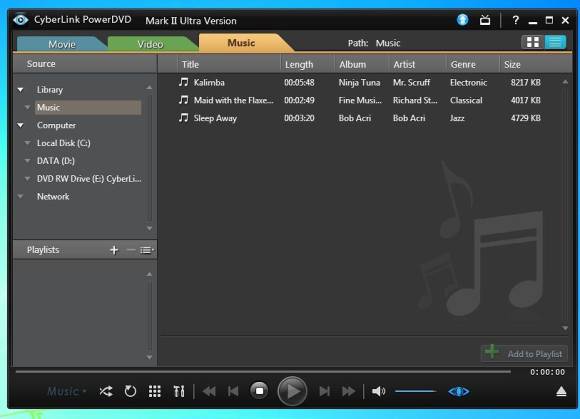This screenshot has height=419, width=580.
Task: Switch to TV mode icon
Action: (485, 20)
